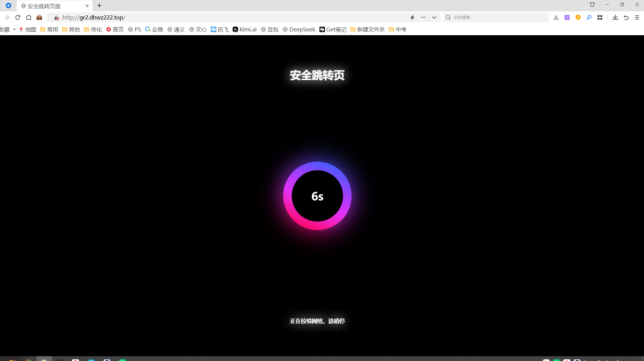The image size is (644, 361).
Task: Open the downloads arrow icon
Action: click(x=615, y=17)
